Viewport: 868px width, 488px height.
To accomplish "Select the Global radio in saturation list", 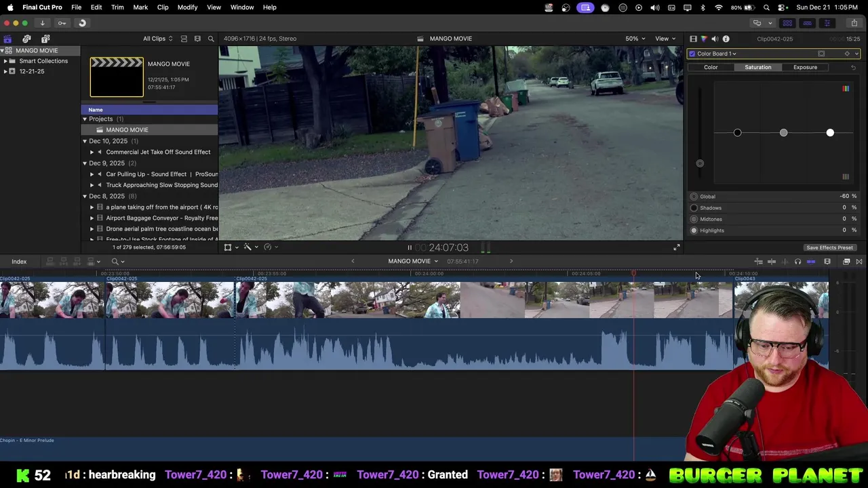I will (694, 197).
